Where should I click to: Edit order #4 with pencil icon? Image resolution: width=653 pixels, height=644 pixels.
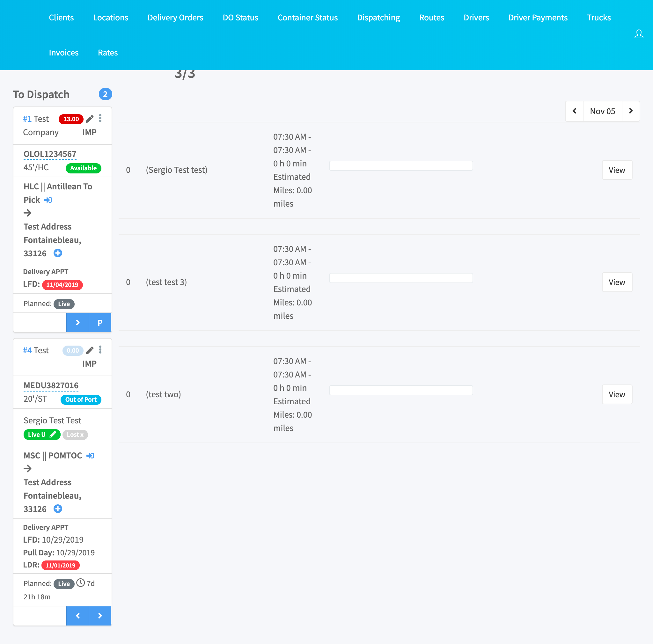click(x=90, y=350)
